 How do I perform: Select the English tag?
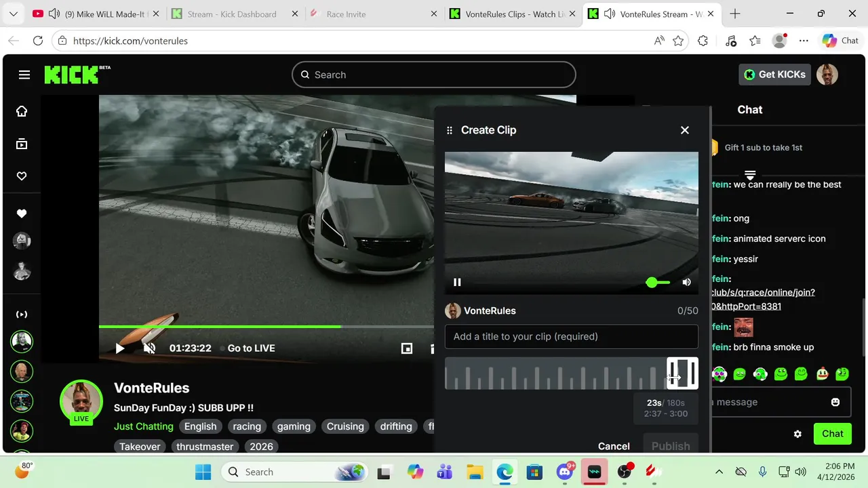tap(201, 426)
